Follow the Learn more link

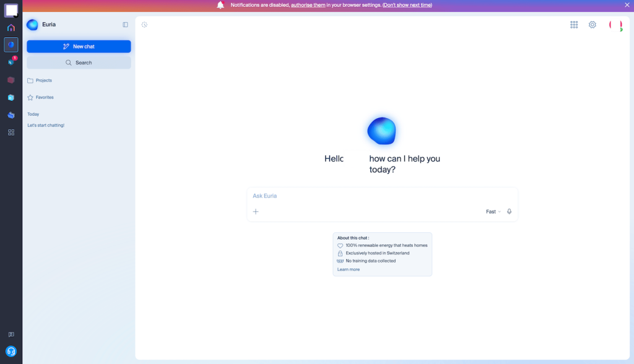point(349,269)
